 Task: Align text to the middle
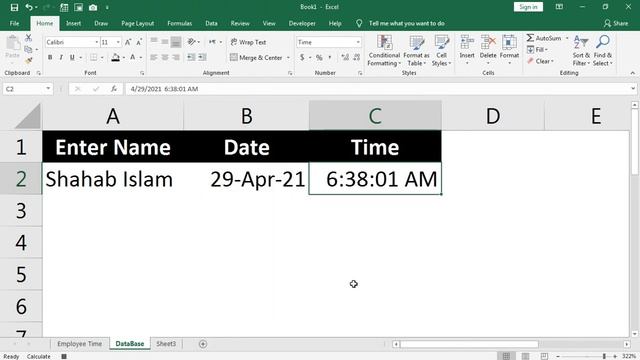(x=164, y=42)
